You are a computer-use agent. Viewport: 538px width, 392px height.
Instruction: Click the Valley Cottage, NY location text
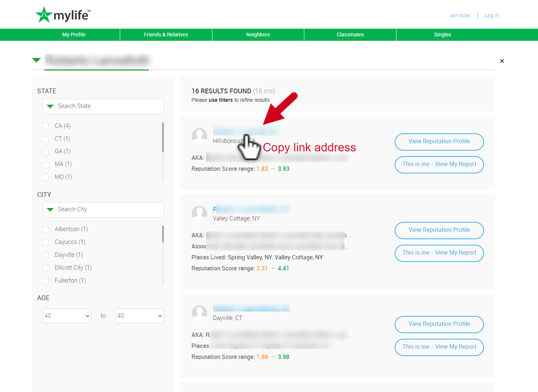point(236,218)
